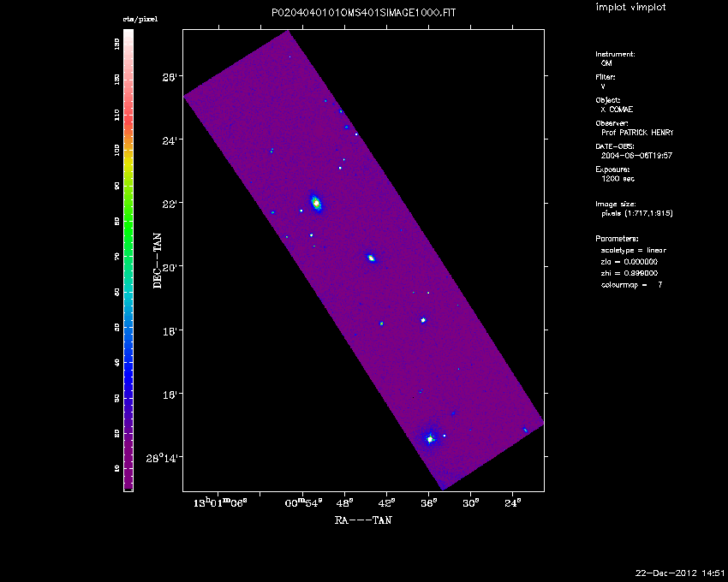Click the small green source near declination 18' above 42s
The height and width of the screenshot is (582, 728).
382,324
